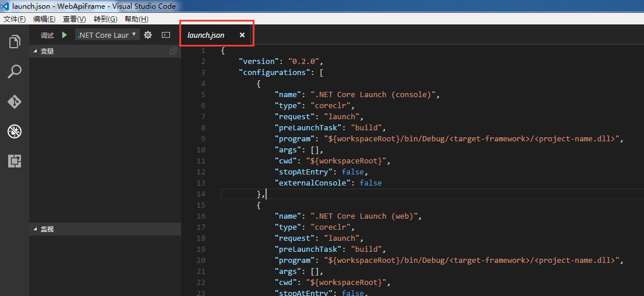Open the Git source control view
Viewport: 644px width, 296px height.
tap(15, 101)
